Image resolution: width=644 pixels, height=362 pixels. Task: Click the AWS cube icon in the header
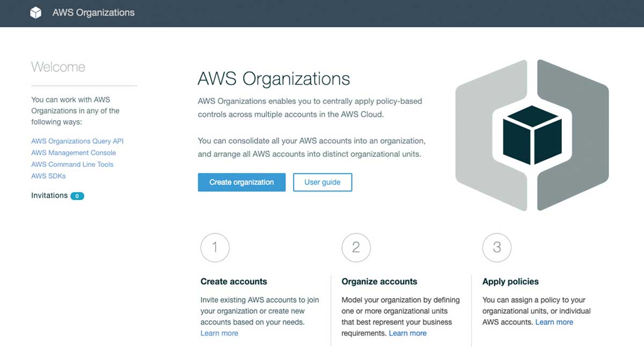(35, 12)
